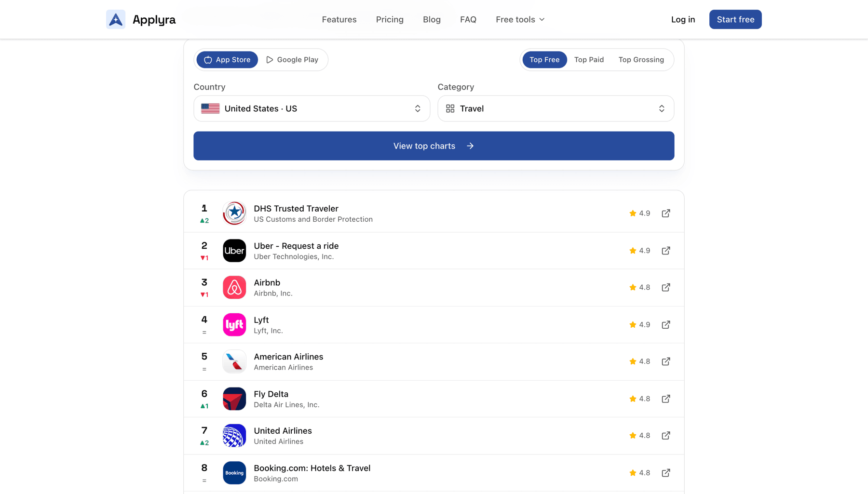Switch to Top Grossing chart
This screenshot has width=868, height=494.
click(641, 60)
